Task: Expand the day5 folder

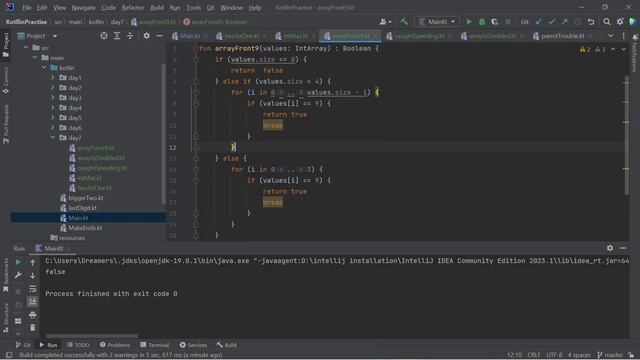Action: tap(53, 118)
